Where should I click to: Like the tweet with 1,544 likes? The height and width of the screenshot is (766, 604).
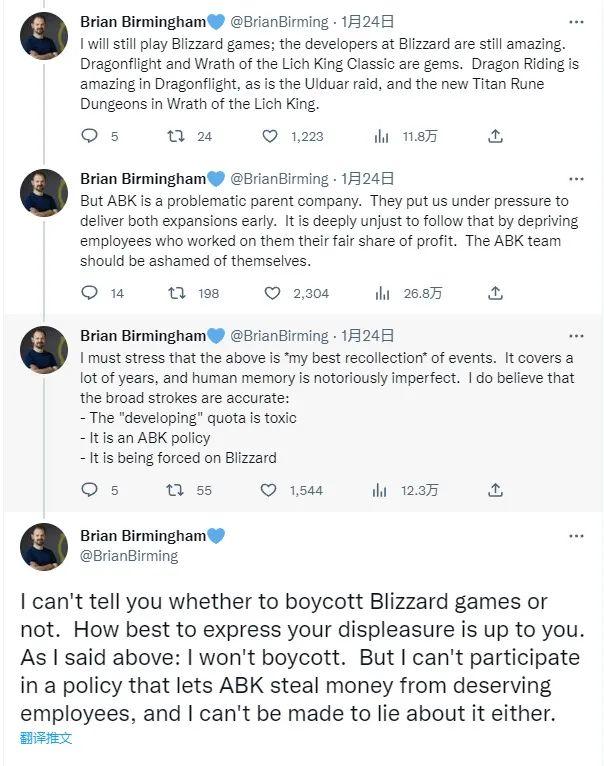[x=268, y=490]
